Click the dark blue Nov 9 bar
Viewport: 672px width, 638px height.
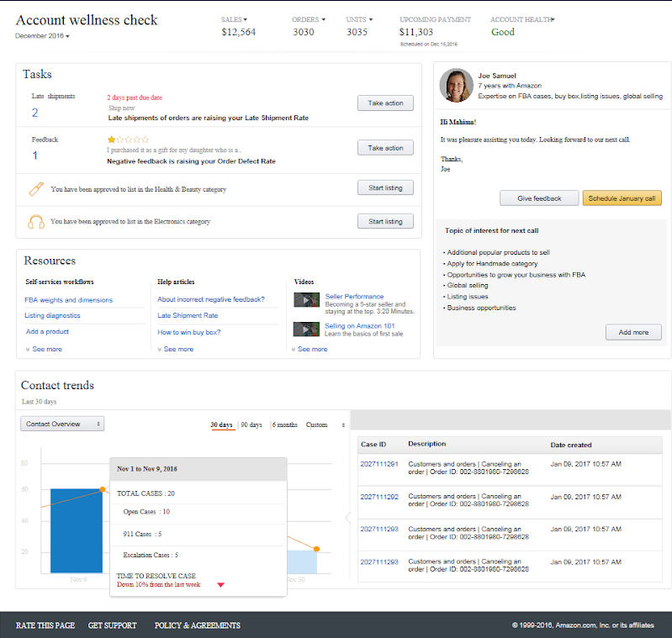click(x=77, y=530)
